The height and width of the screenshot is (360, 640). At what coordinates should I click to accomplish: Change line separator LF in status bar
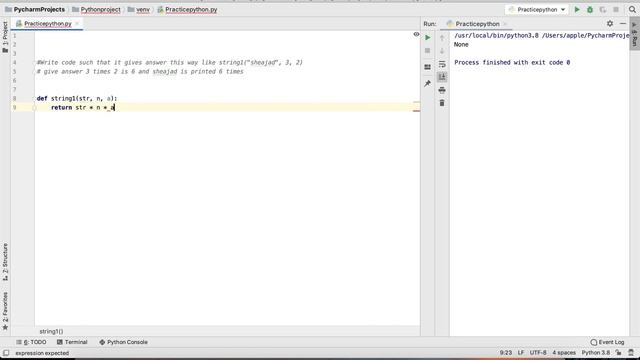[521, 353]
